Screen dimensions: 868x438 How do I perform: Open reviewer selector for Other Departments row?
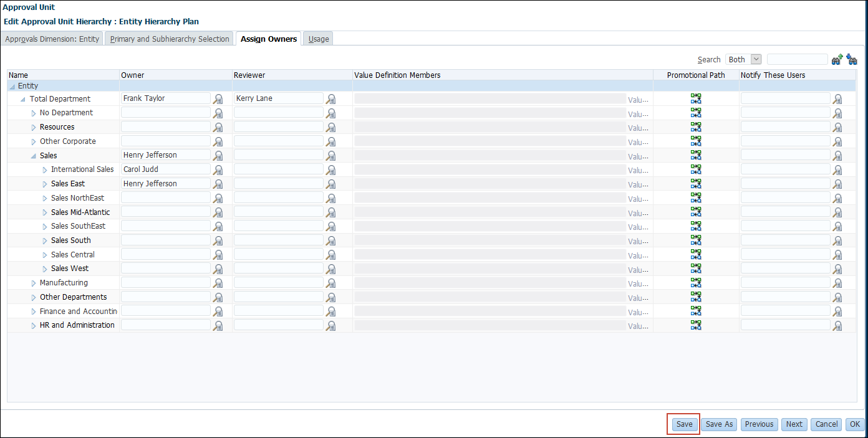pos(331,298)
